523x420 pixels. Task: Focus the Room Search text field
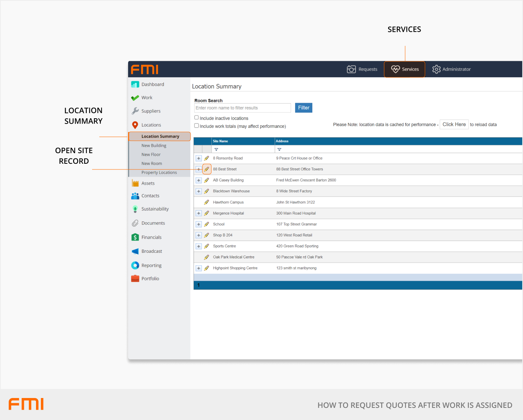pos(242,108)
